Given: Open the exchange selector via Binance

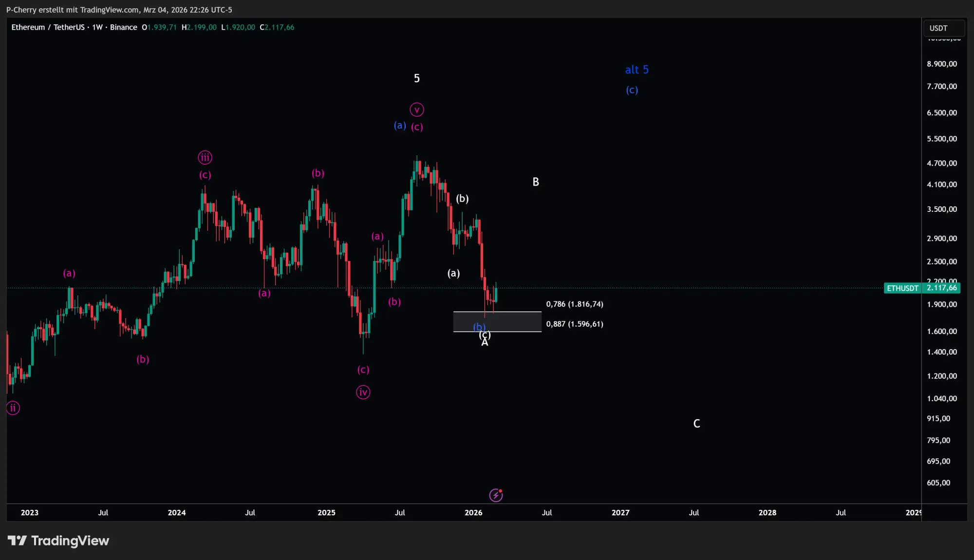Looking at the screenshot, I should (124, 27).
